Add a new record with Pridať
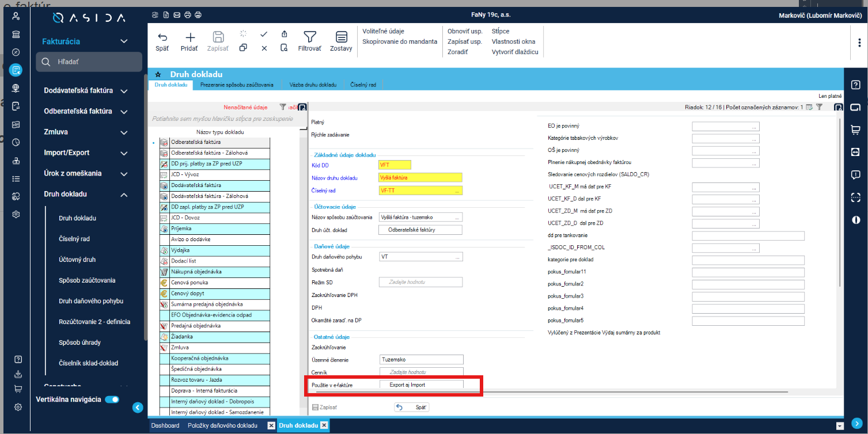 (x=189, y=37)
